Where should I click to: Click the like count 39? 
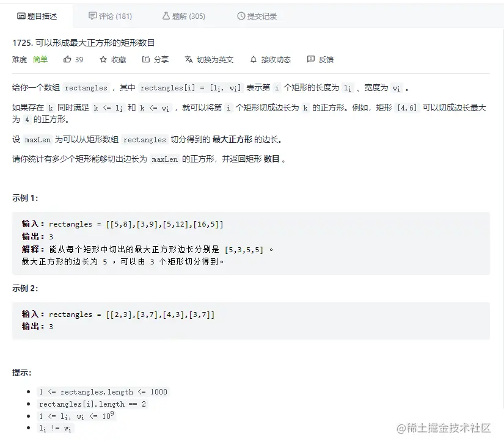(x=79, y=60)
